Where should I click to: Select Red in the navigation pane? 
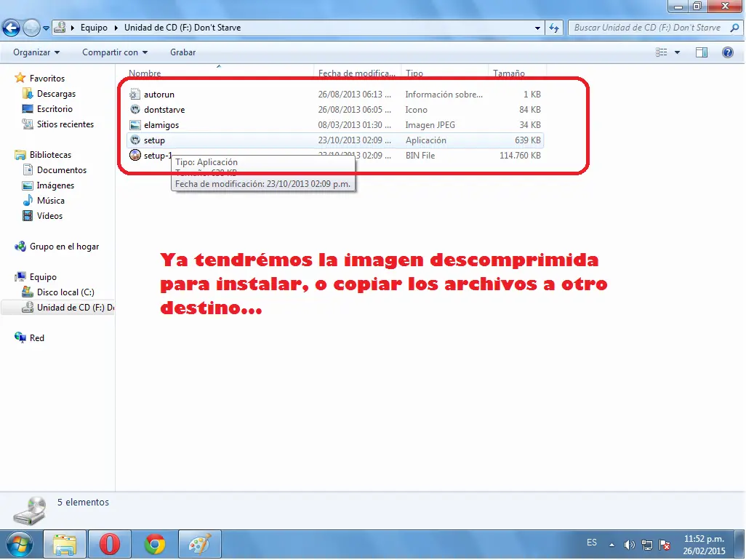[x=36, y=337]
